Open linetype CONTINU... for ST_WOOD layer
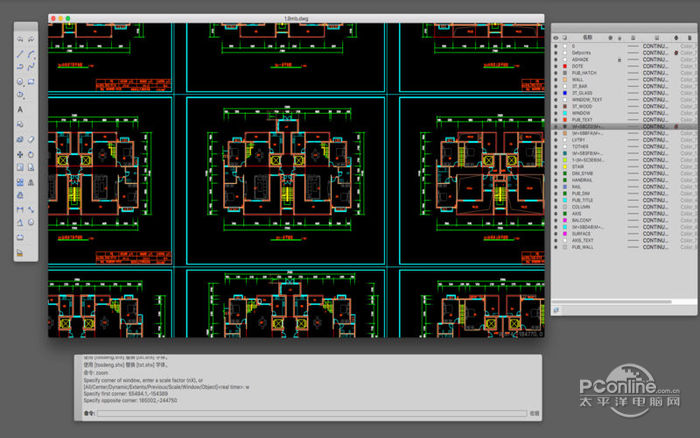The height and width of the screenshot is (438, 700). click(x=655, y=106)
